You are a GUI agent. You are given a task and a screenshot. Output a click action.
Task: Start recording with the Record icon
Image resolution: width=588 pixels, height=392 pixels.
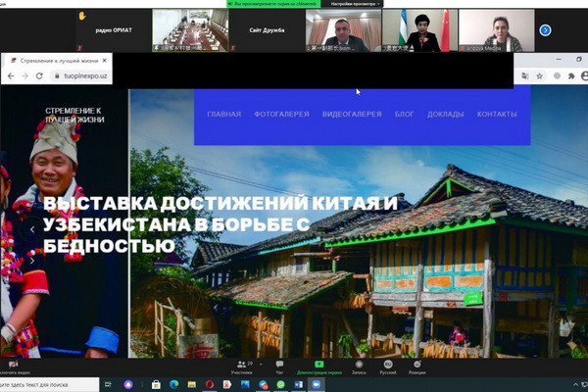[x=360, y=366]
